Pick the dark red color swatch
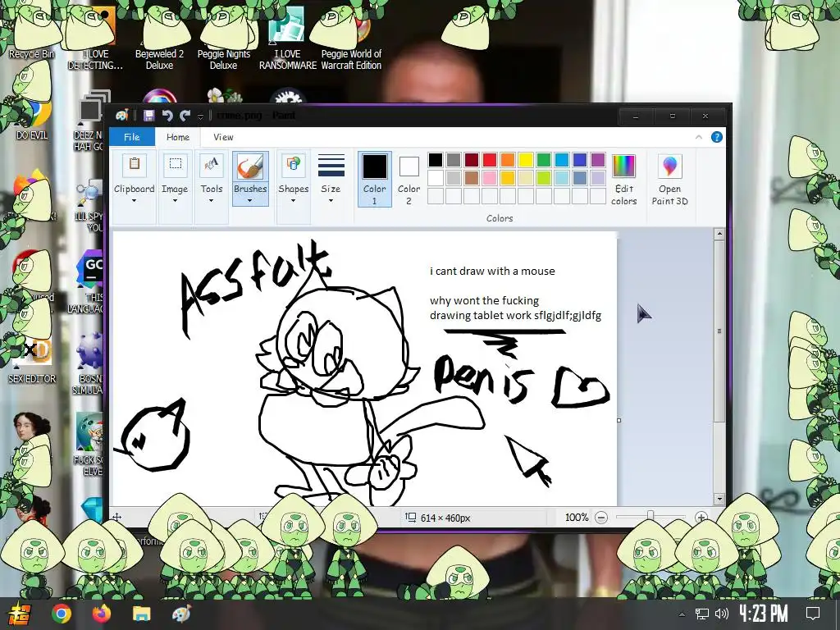The height and width of the screenshot is (630, 840). pos(472,160)
